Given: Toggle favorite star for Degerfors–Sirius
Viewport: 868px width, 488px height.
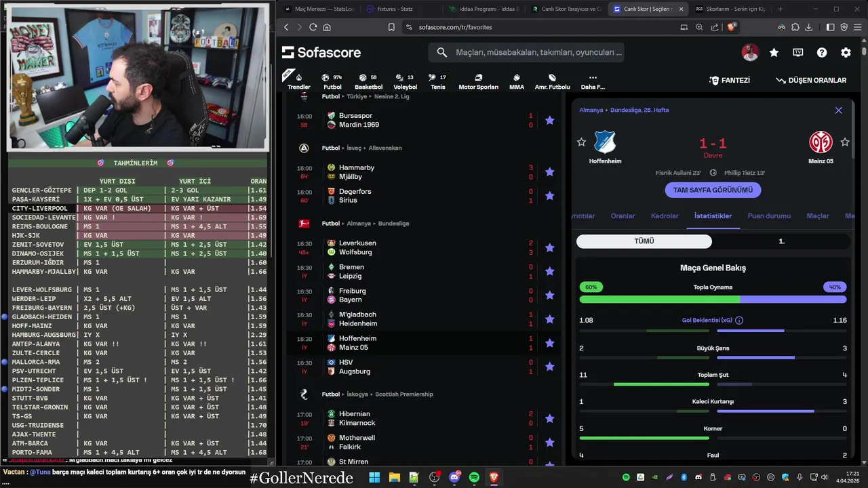Looking at the screenshot, I should [x=550, y=196].
